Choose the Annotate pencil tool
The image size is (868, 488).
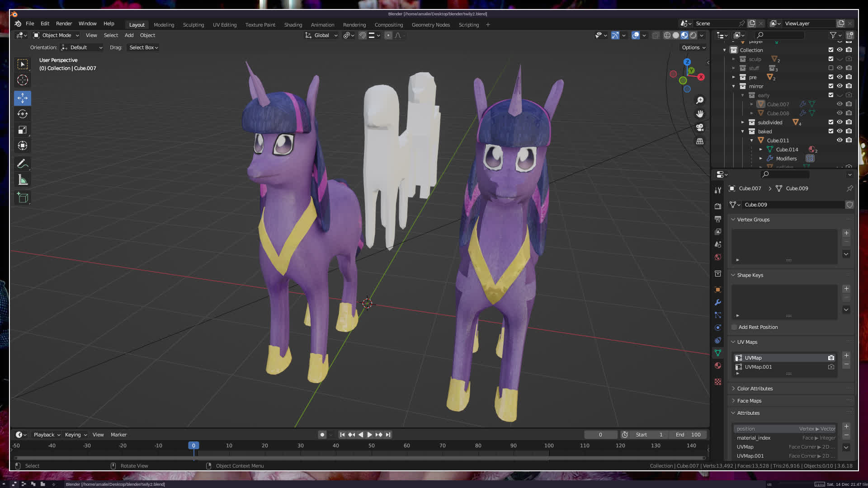(23, 164)
